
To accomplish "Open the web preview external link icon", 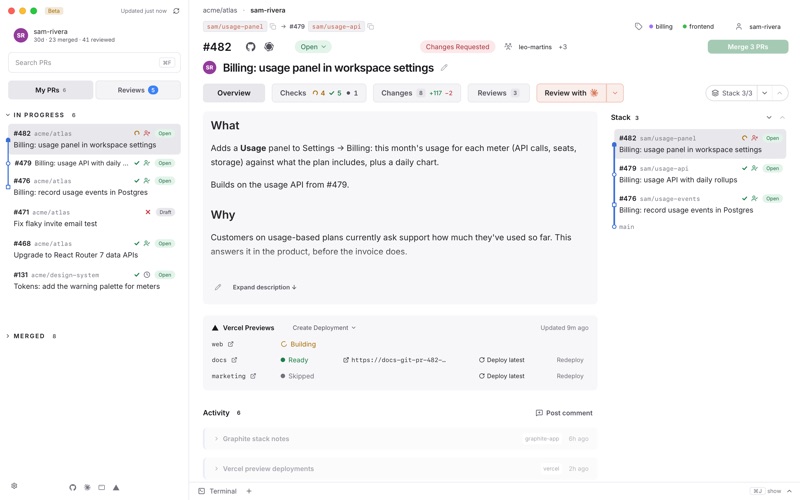I will click(x=231, y=344).
